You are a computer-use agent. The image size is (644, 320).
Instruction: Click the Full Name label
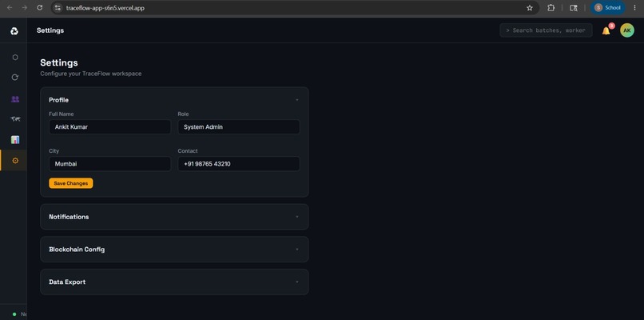pyautogui.click(x=62, y=114)
